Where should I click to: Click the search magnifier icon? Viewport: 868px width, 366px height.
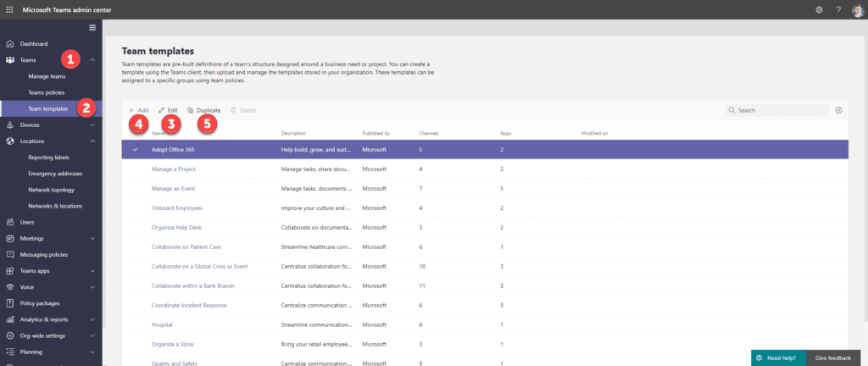point(732,110)
